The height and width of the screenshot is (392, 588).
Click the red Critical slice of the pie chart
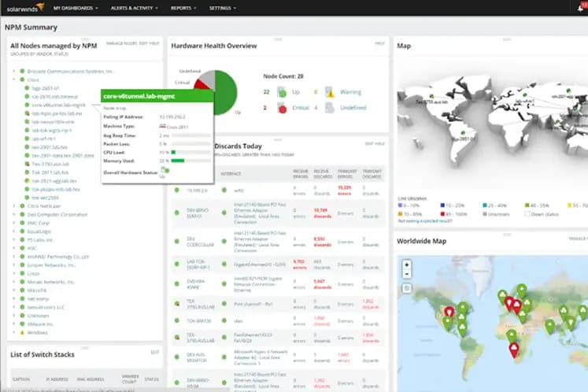coord(202,85)
